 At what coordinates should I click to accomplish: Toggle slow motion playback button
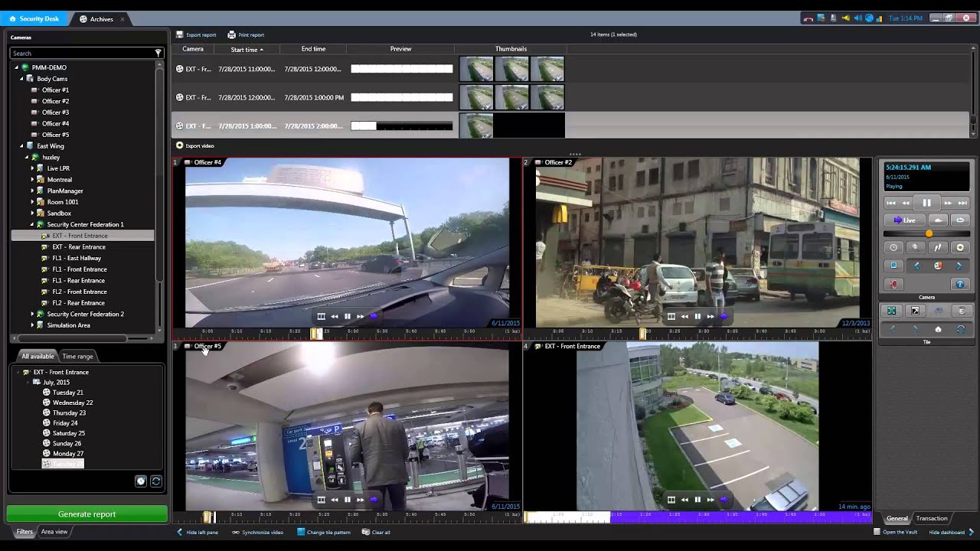point(938,220)
